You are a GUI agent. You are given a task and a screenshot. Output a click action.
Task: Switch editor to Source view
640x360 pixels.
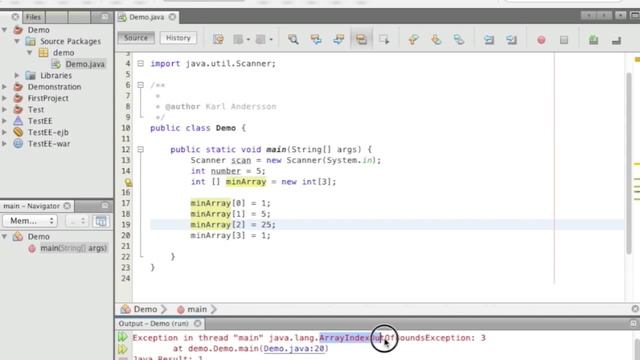tap(136, 38)
